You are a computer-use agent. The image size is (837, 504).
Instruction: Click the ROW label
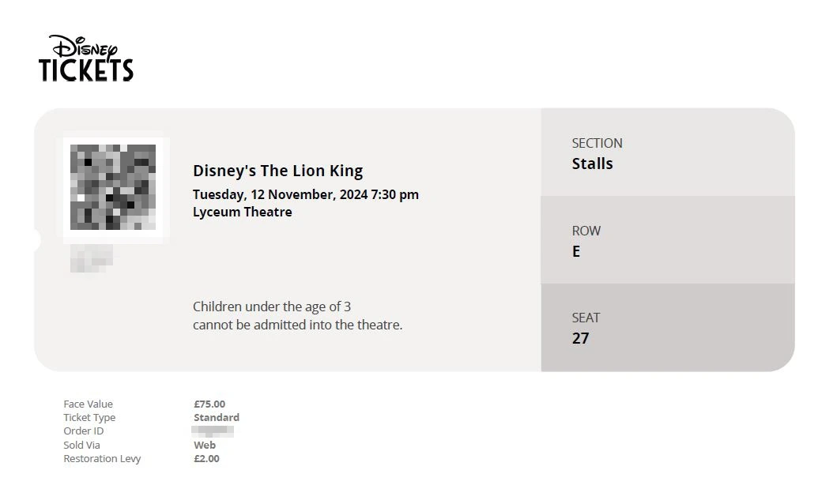(586, 231)
